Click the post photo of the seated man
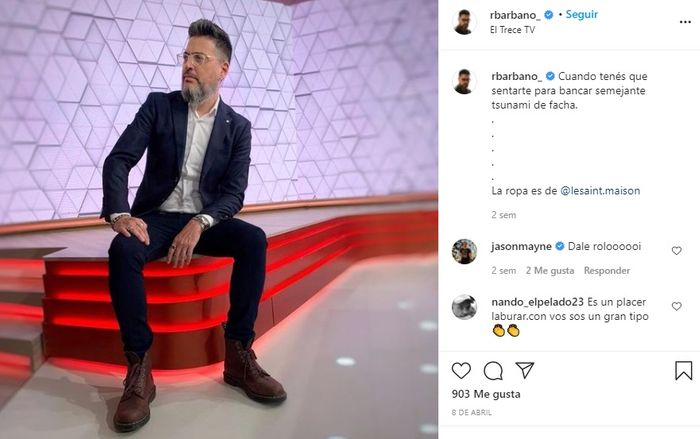The height and width of the screenshot is (439, 700). point(219,219)
